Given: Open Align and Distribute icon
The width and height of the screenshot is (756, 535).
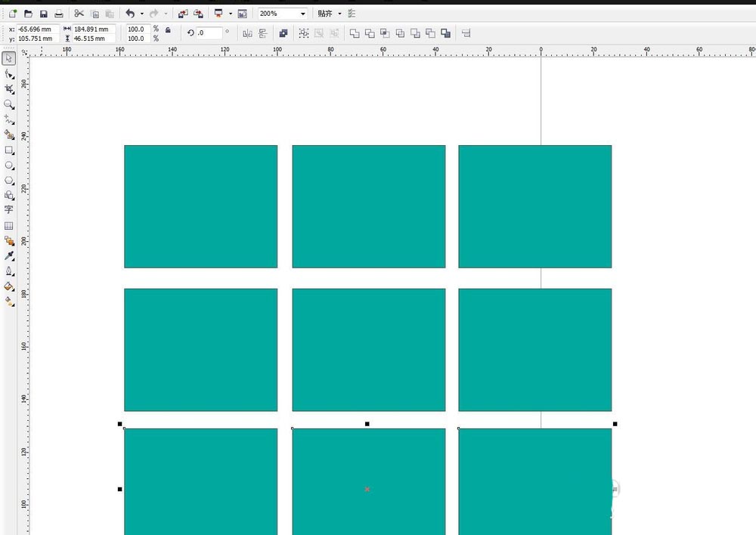Looking at the screenshot, I should [x=466, y=33].
